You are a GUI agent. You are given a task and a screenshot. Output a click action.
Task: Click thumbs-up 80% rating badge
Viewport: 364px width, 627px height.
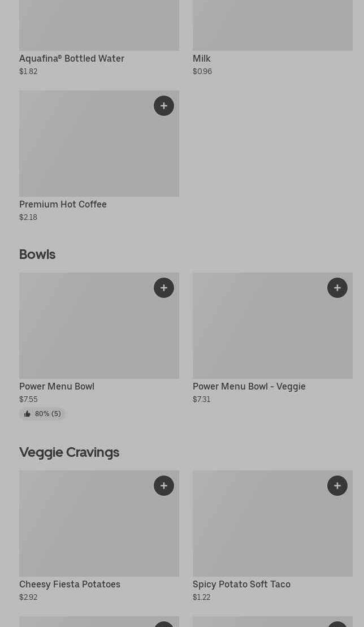pos(42,413)
